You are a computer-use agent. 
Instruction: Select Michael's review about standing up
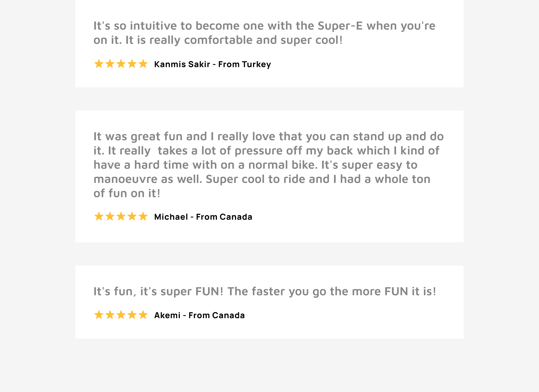click(269, 165)
